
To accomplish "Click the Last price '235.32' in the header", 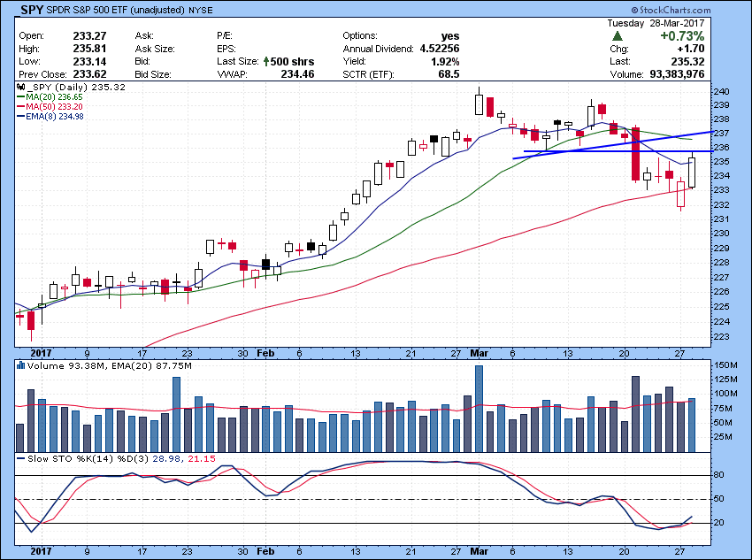I will click(x=688, y=61).
